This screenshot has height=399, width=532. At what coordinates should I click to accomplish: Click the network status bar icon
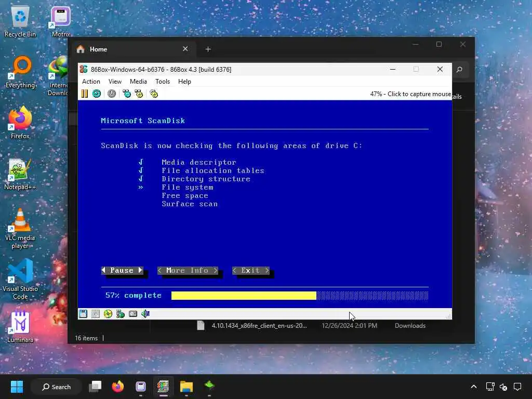click(121, 314)
